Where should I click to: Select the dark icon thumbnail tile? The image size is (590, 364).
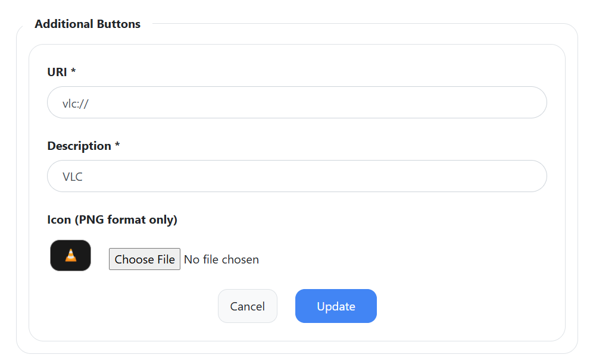pos(71,255)
